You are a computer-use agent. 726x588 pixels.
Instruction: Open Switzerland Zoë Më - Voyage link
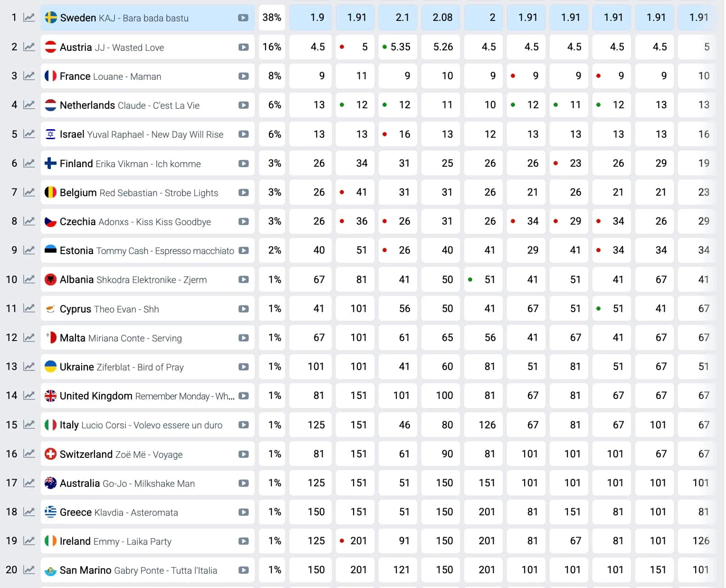(121, 455)
